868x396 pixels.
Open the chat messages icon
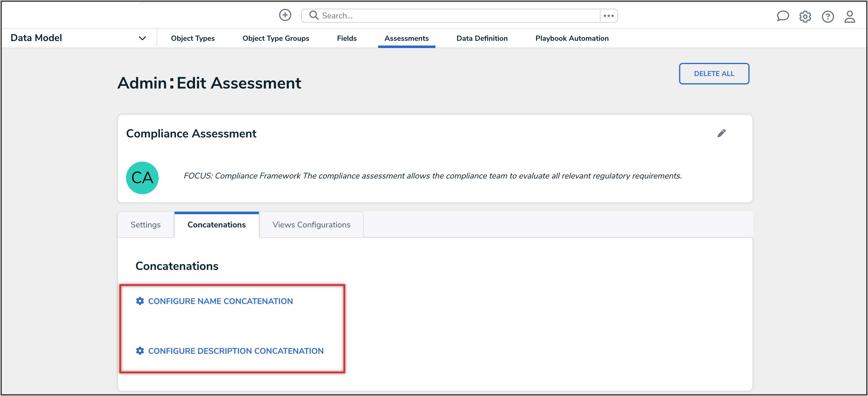click(783, 16)
